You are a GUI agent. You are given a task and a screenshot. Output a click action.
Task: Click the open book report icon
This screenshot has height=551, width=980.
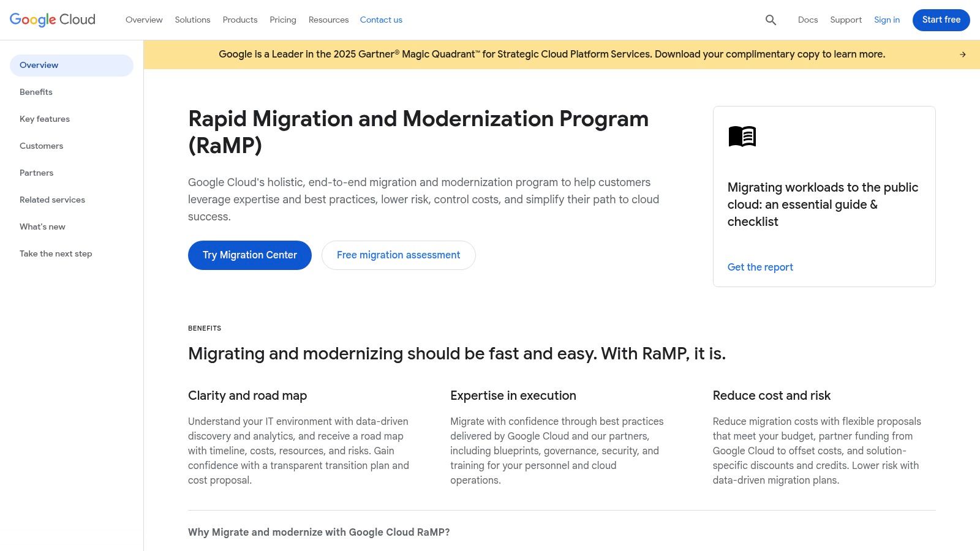click(x=742, y=137)
